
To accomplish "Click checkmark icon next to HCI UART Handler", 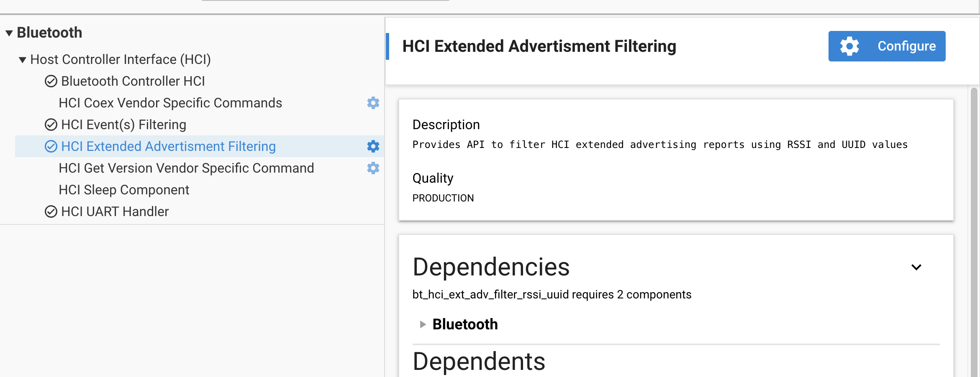I will [x=51, y=211].
